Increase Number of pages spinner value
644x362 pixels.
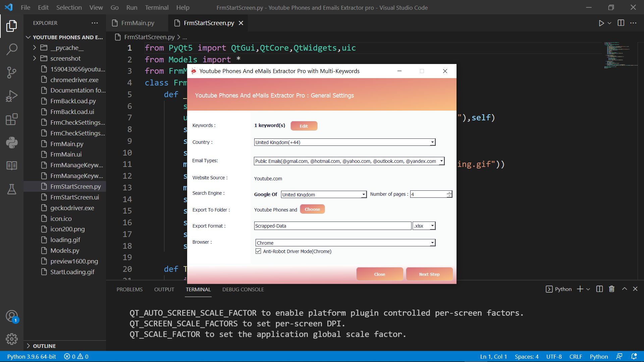449,193
